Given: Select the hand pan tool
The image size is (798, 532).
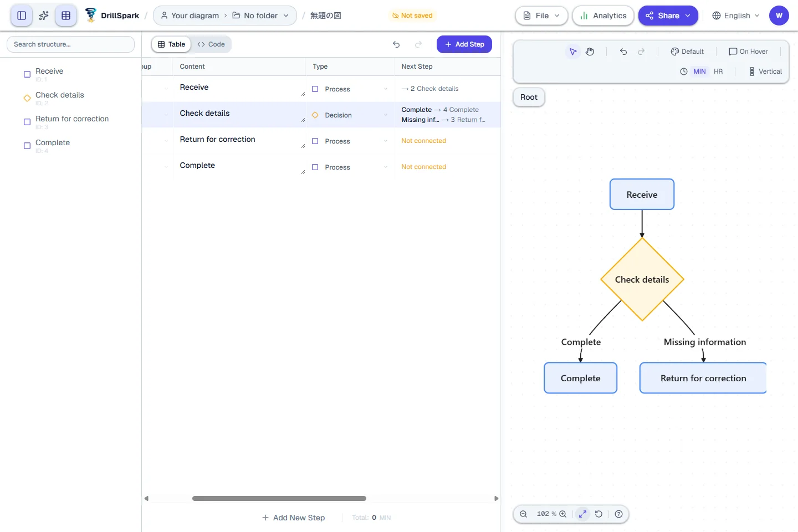Looking at the screenshot, I should pos(590,52).
